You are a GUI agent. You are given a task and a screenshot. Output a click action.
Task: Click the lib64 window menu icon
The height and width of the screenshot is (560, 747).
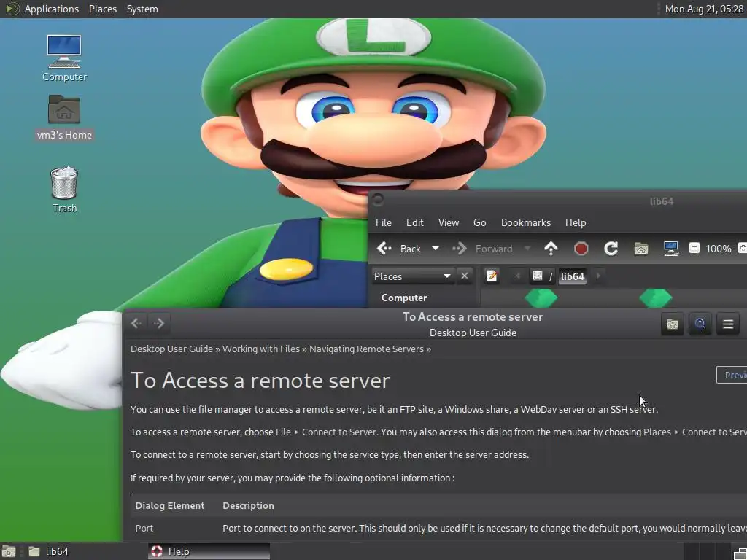[x=378, y=201]
